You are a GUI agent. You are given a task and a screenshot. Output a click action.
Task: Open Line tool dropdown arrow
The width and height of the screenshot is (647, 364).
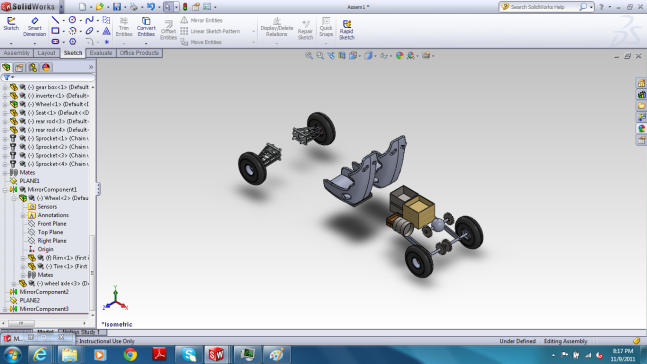pos(63,20)
